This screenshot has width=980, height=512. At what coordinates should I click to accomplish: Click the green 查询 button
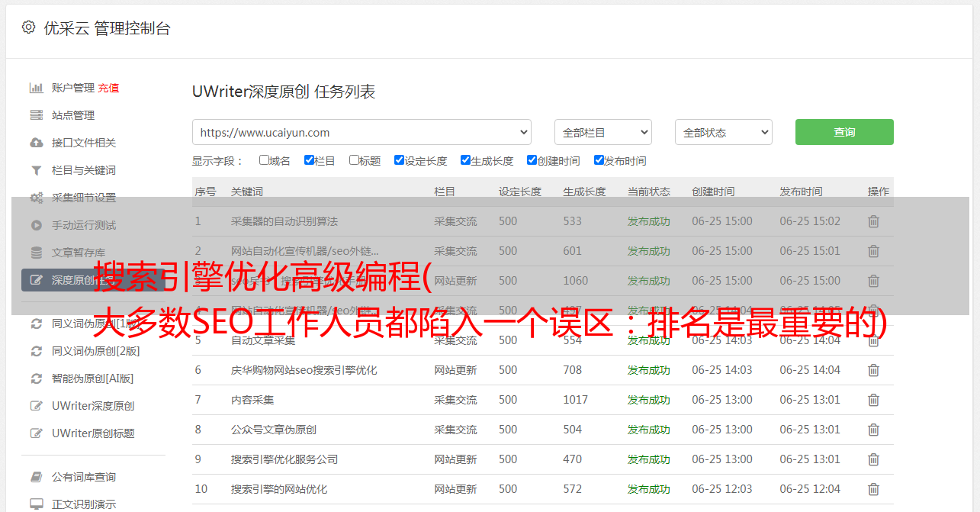click(844, 132)
